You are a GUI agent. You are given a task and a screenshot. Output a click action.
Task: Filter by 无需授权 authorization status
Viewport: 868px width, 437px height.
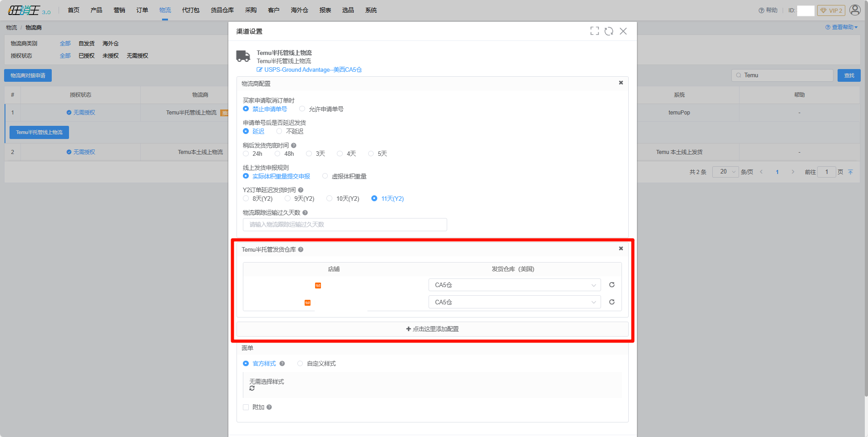pyautogui.click(x=138, y=56)
